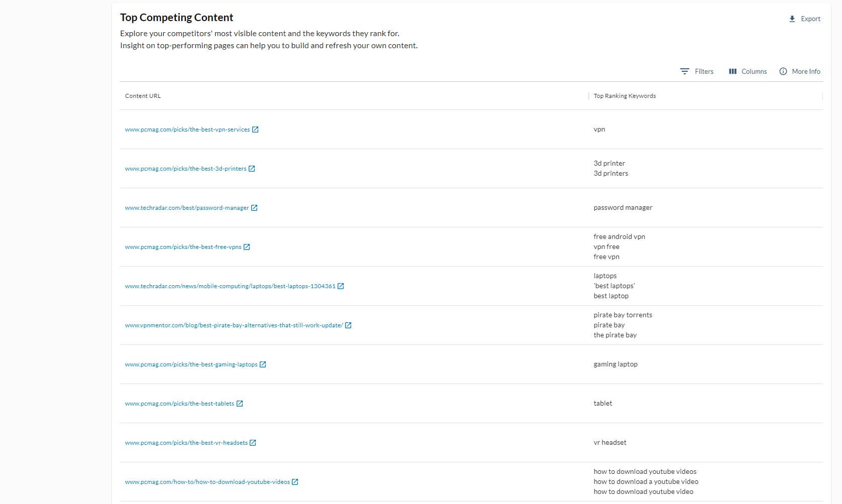Click the More Info label

[x=806, y=71]
